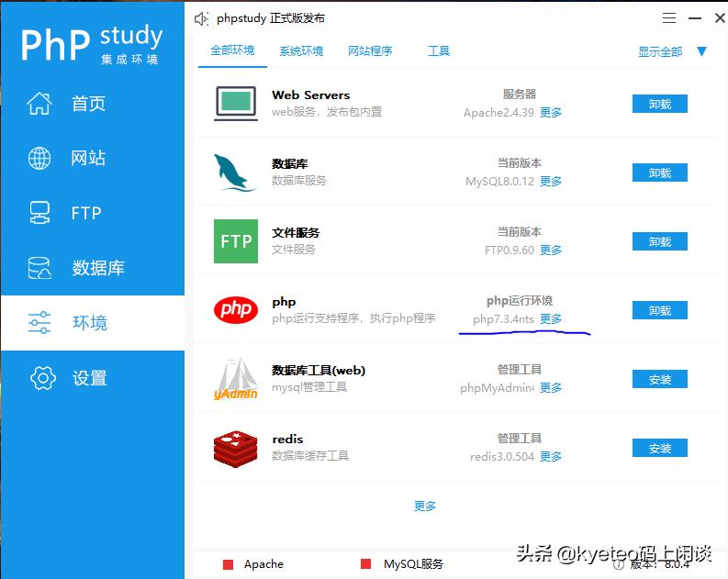Image resolution: width=728 pixels, height=579 pixels.
Task: Click the Apache2.4.39 version text
Action: coord(498,113)
